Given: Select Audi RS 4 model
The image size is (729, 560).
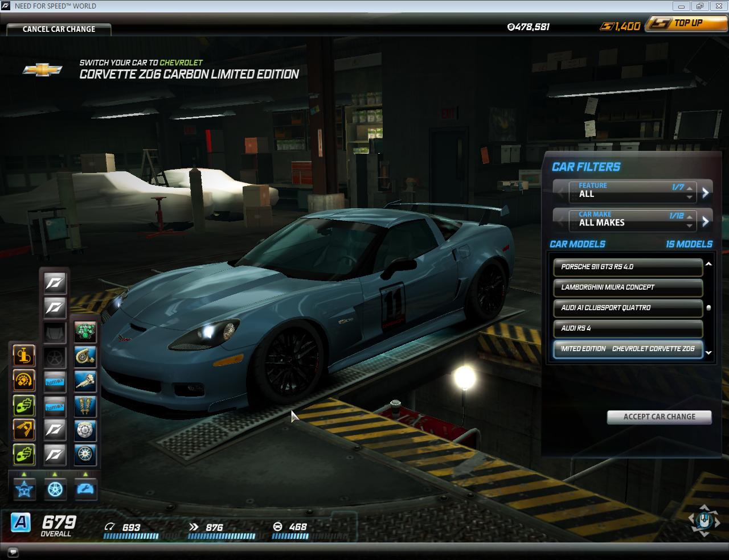Looking at the screenshot, I should point(628,328).
